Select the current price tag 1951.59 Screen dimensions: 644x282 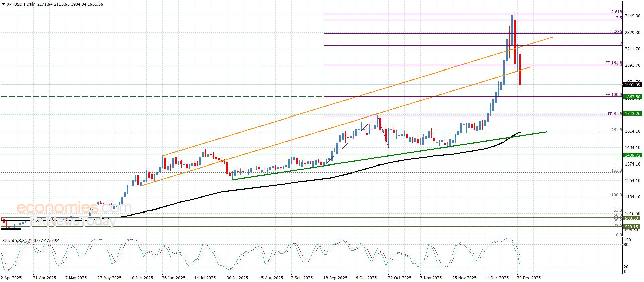632,85
